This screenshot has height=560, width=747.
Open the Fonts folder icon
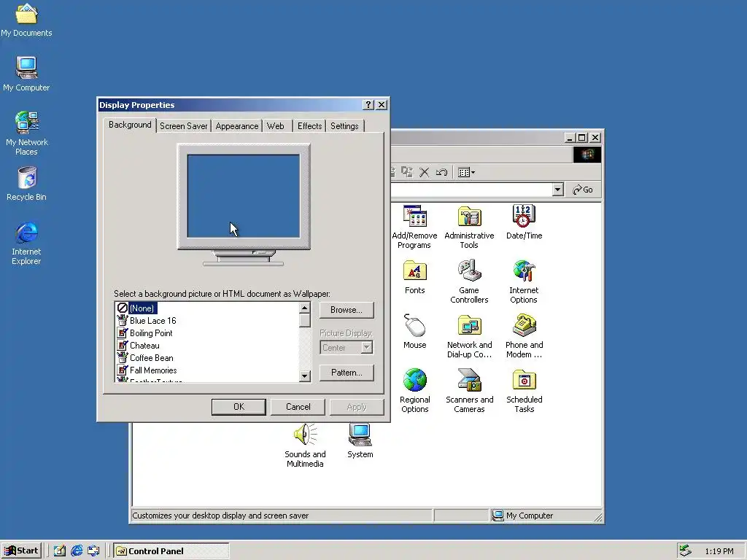414,271
